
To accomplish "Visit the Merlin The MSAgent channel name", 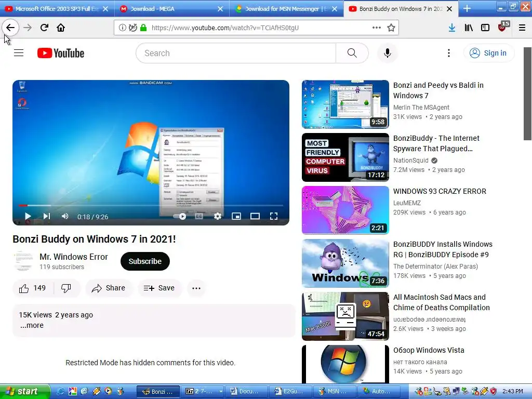I will tap(421, 107).
